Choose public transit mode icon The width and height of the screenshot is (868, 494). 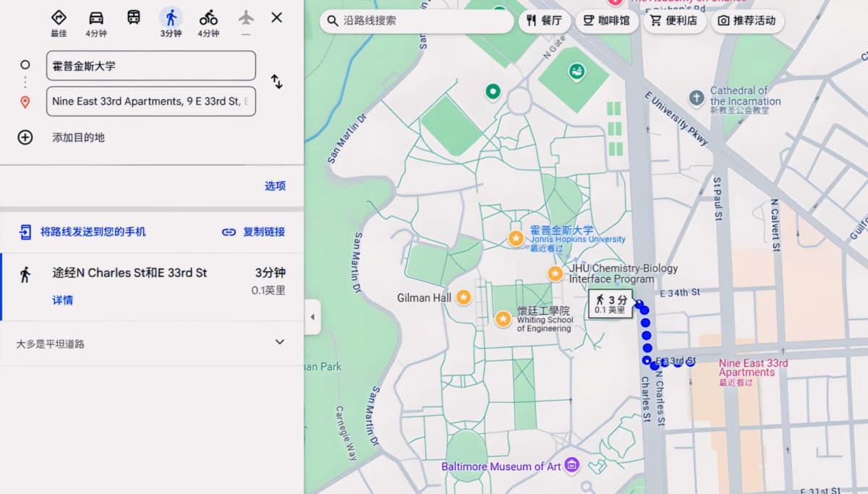[134, 17]
